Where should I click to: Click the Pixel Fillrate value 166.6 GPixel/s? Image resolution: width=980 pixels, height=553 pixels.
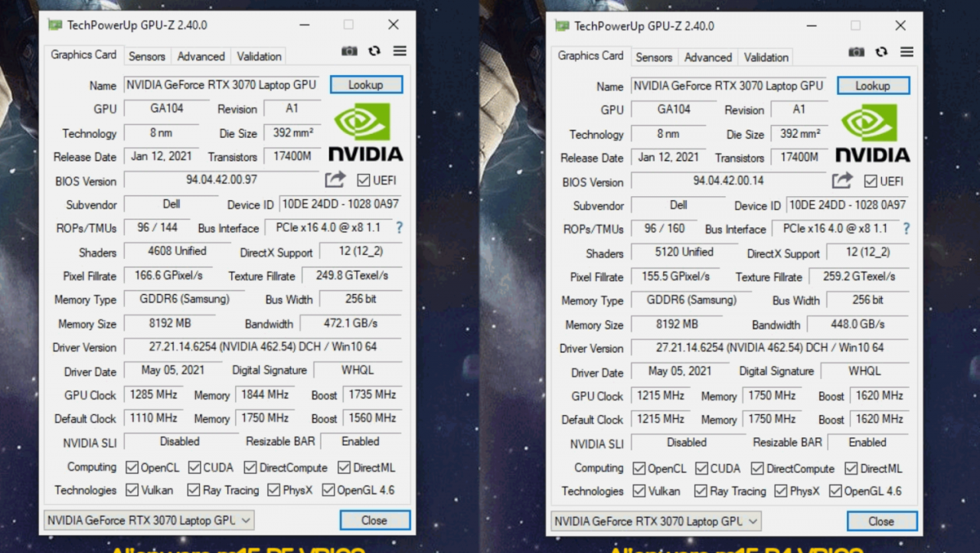(168, 275)
